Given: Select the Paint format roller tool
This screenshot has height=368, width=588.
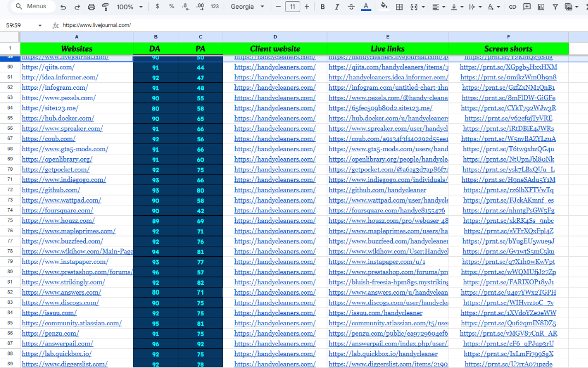Looking at the screenshot, I should point(105,7).
